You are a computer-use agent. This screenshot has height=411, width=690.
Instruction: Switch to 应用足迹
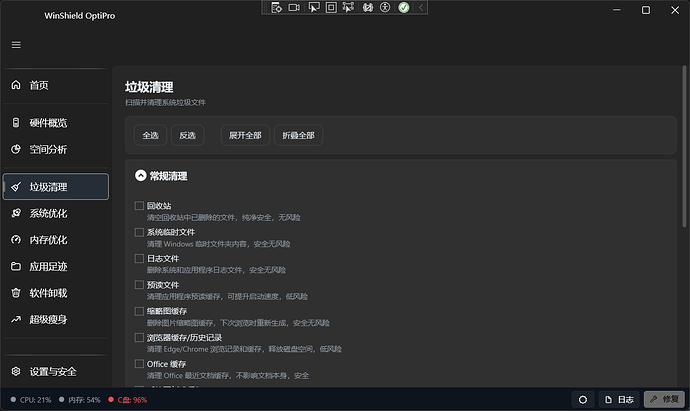coord(55,267)
